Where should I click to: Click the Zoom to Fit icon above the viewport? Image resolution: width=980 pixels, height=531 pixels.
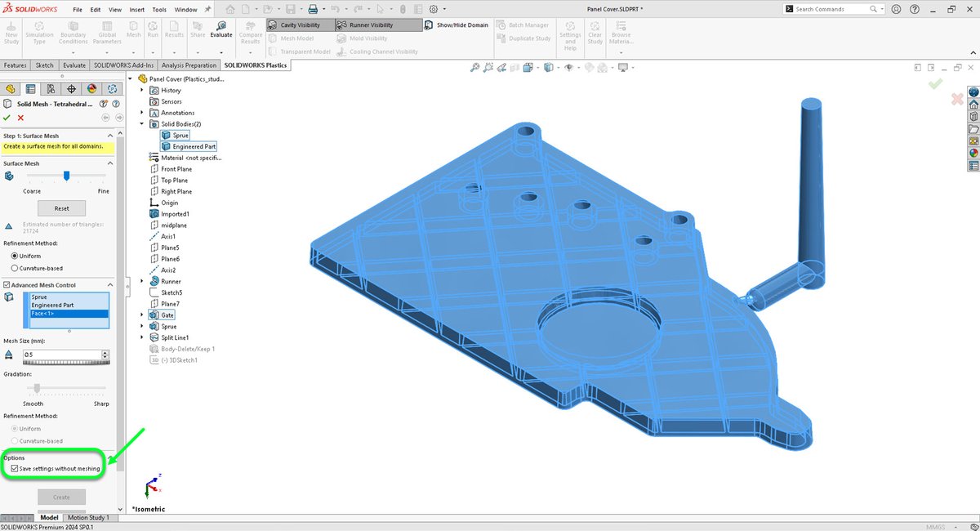[474, 67]
